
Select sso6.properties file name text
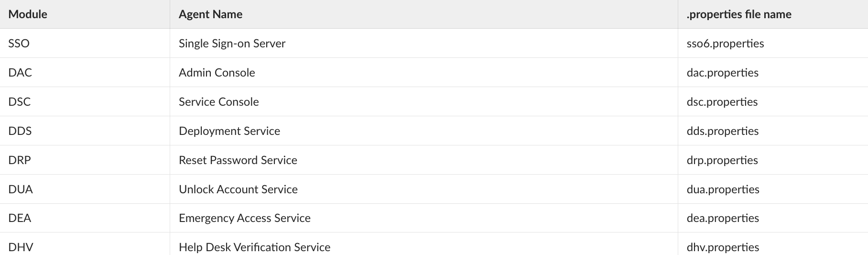click(x=725, y=44)
